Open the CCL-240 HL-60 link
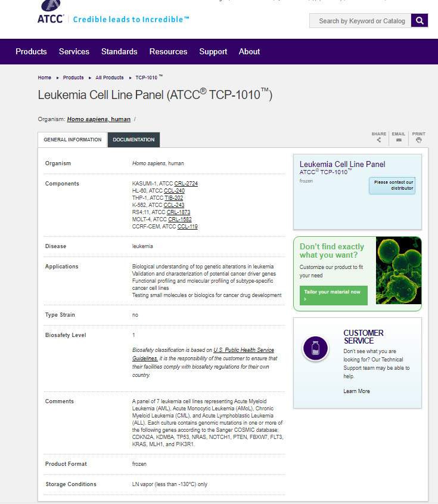Screen dimensions: 438x504 174,191
